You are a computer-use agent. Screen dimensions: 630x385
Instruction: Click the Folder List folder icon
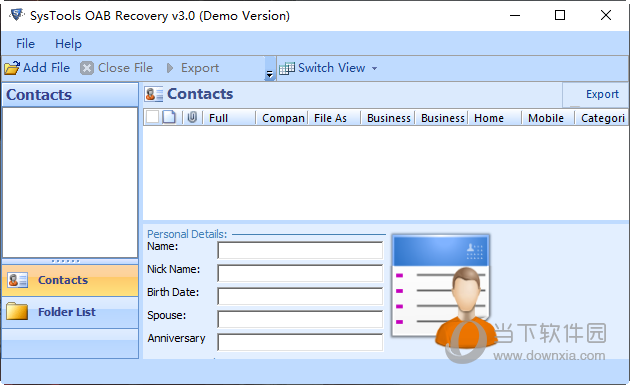pos(17,311)
